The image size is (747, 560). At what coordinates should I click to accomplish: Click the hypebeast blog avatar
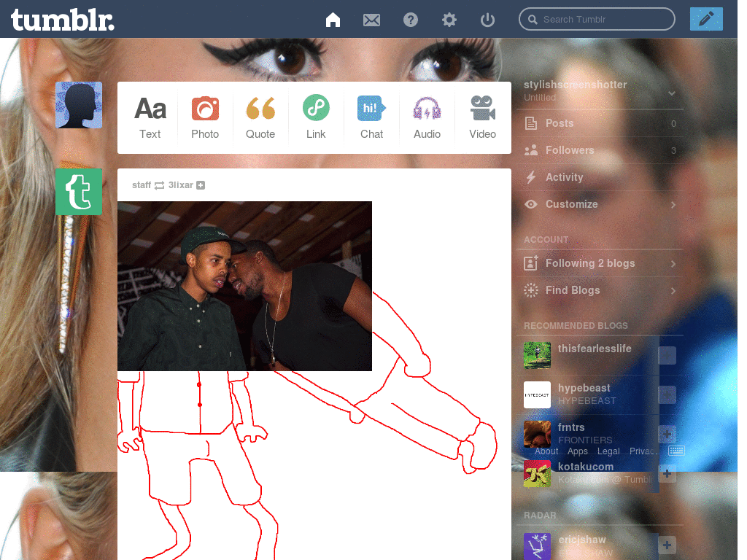click(537, 394)
